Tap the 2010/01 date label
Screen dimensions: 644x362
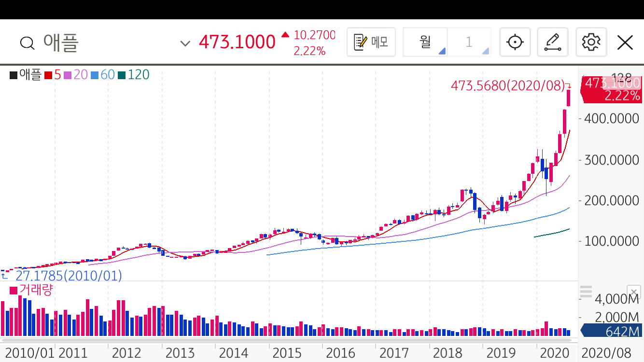point(30,353)
